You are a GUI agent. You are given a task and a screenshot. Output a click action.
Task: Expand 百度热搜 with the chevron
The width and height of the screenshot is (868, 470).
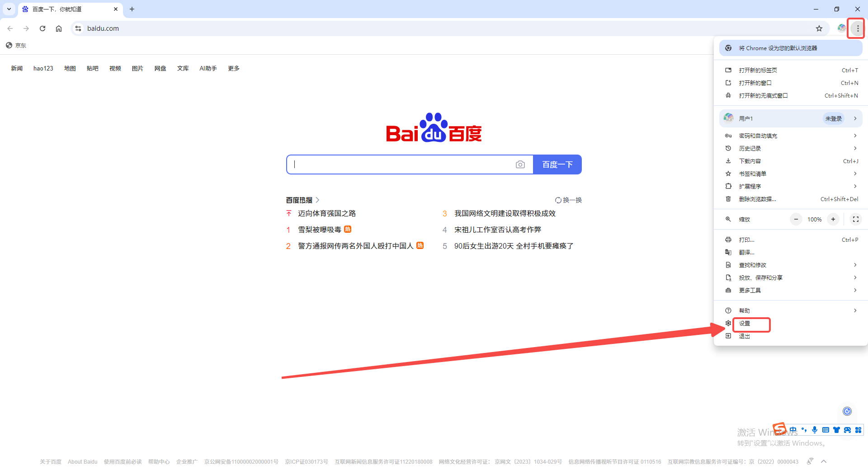(x=317, y=200)
